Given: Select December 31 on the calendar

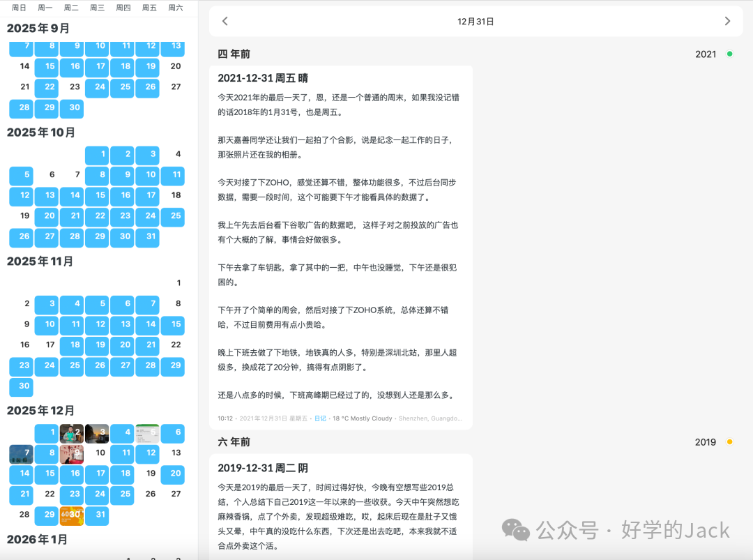Looking at the screenshot, I should pos(97,514).
